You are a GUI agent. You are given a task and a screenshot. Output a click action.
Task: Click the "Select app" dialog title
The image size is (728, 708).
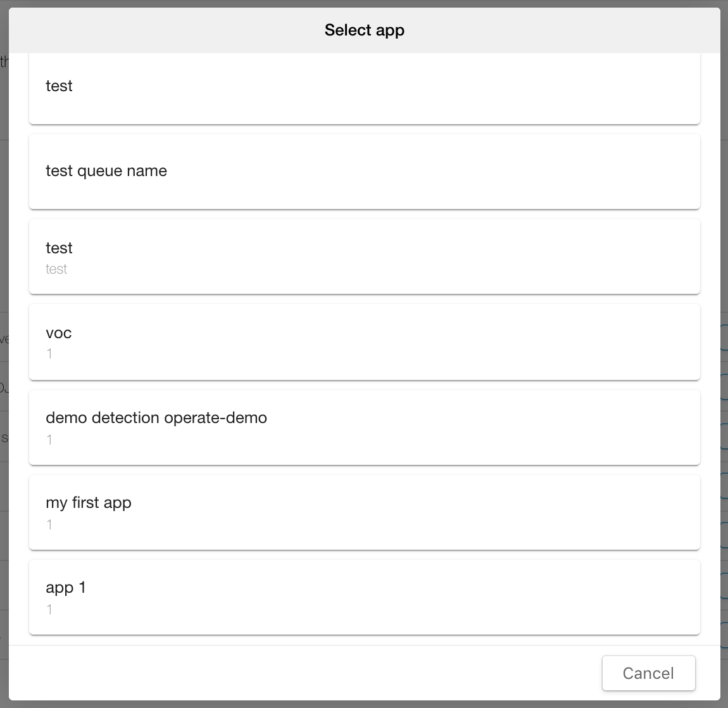[x=364, y=30]
